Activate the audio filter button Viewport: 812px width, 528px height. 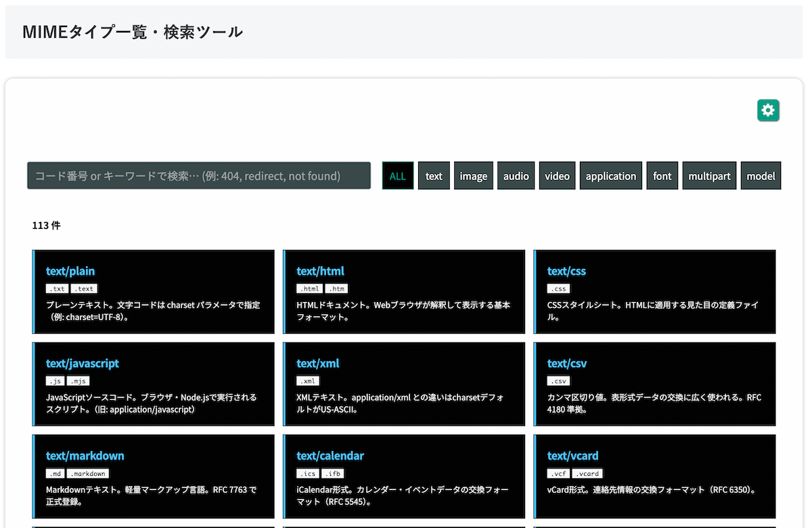click(516, 175)
